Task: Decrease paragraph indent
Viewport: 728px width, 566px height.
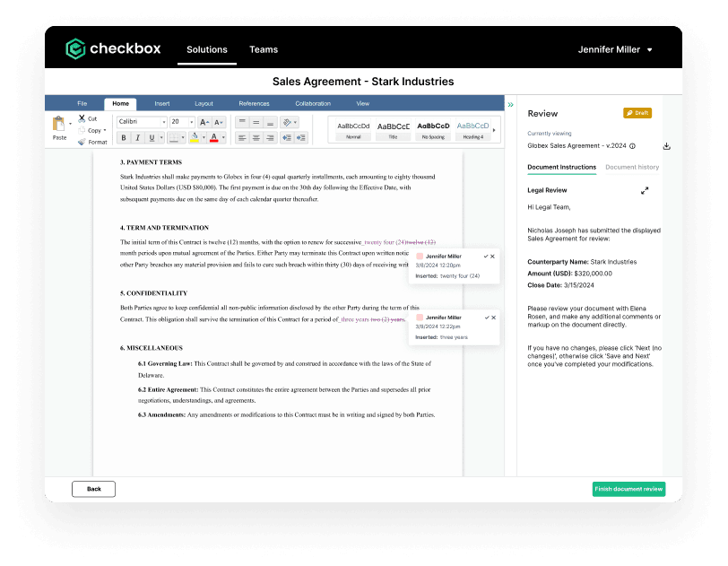Action: point(287,137)
